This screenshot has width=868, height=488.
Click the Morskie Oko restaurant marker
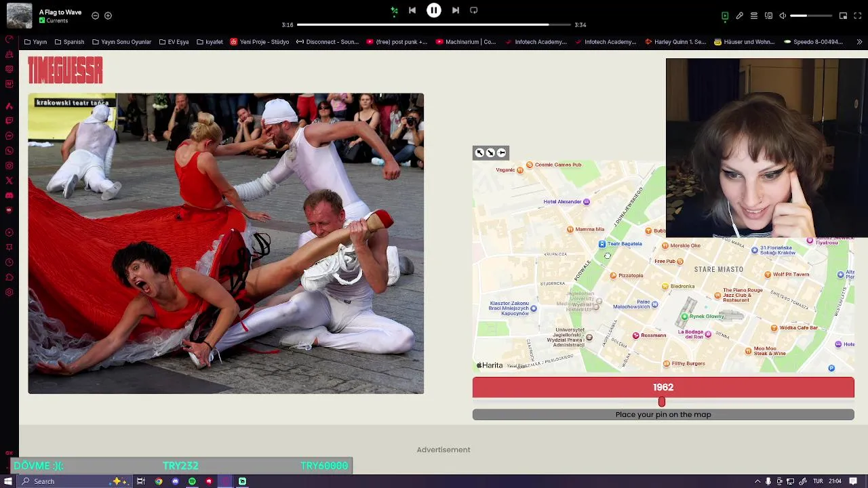[x=665, y=246]
